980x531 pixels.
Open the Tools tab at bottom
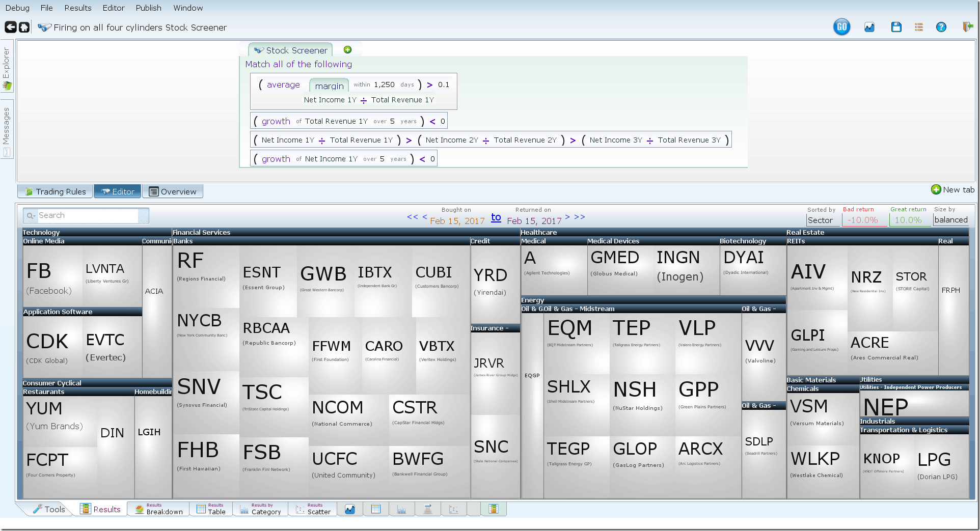pos(49,509)
